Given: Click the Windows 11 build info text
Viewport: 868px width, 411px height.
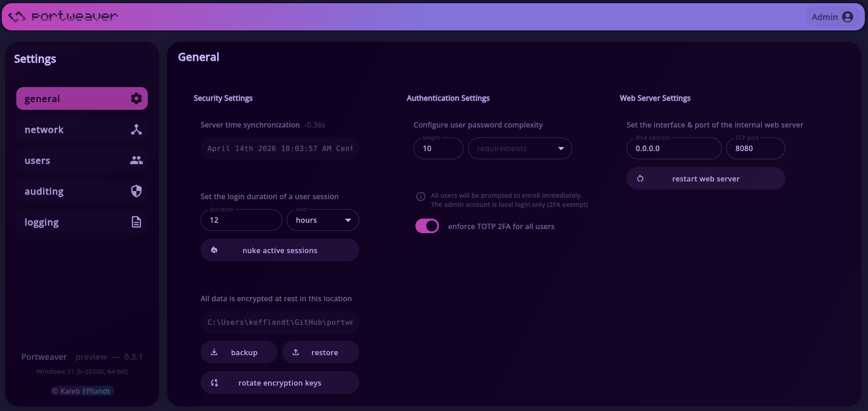Looking at the screenshot, I should pyautogui.click(x=82, y=372).
